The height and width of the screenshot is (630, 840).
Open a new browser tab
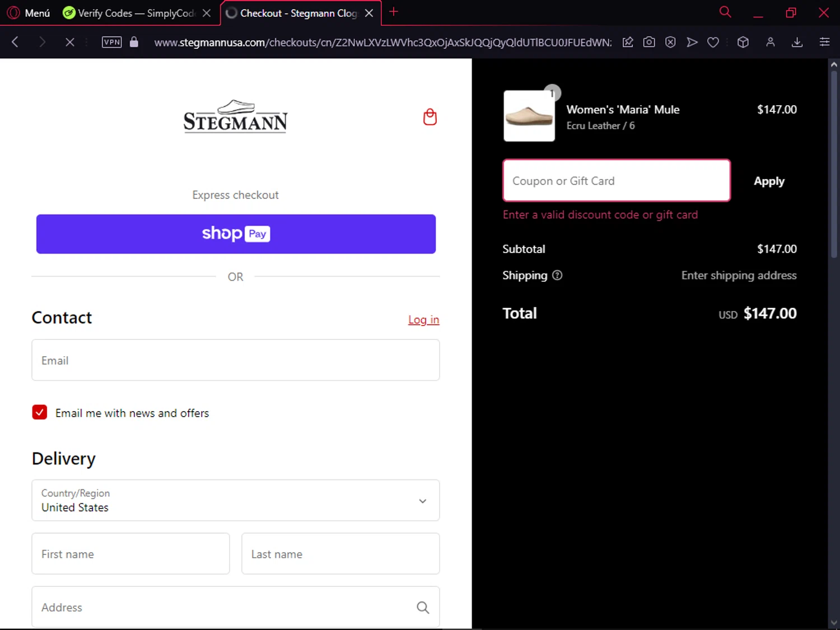point(394,12)
